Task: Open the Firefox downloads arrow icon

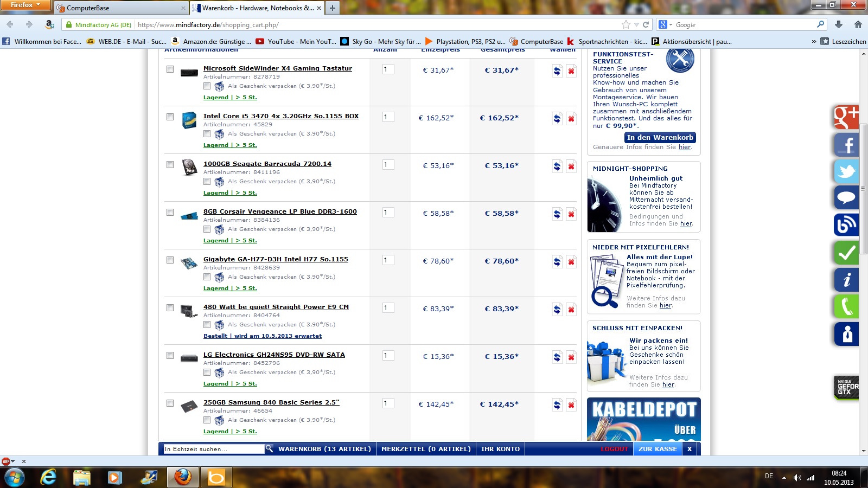Action: pos(839,24)
